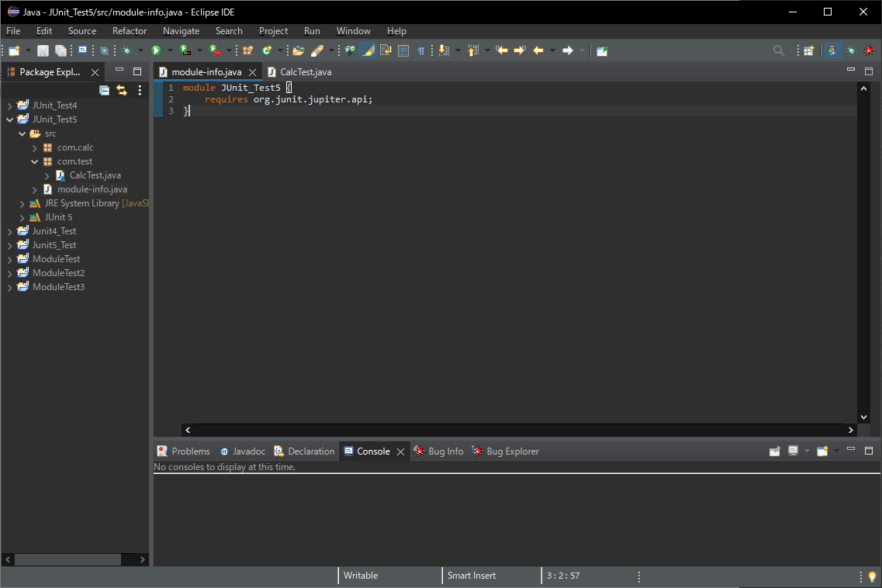Toggle Pin Editor
Image resolution: width=882 pixels, height=588 pixels.
[602, 50]
